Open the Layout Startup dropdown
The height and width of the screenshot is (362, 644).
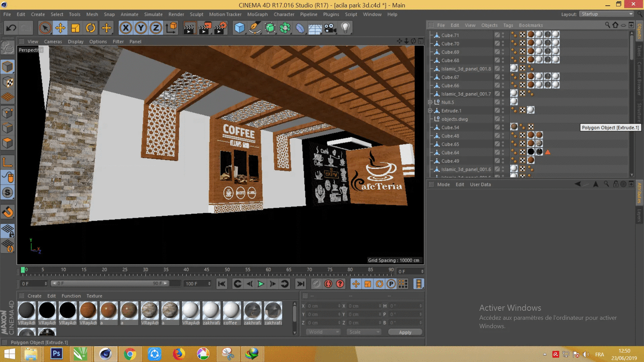[607, 14]
